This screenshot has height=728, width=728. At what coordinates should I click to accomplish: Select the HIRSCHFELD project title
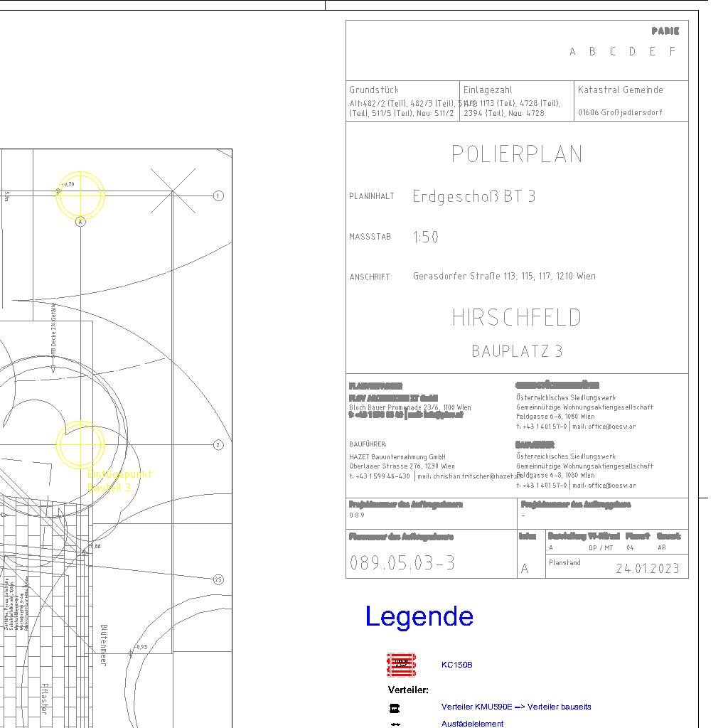tap(517, 318)
